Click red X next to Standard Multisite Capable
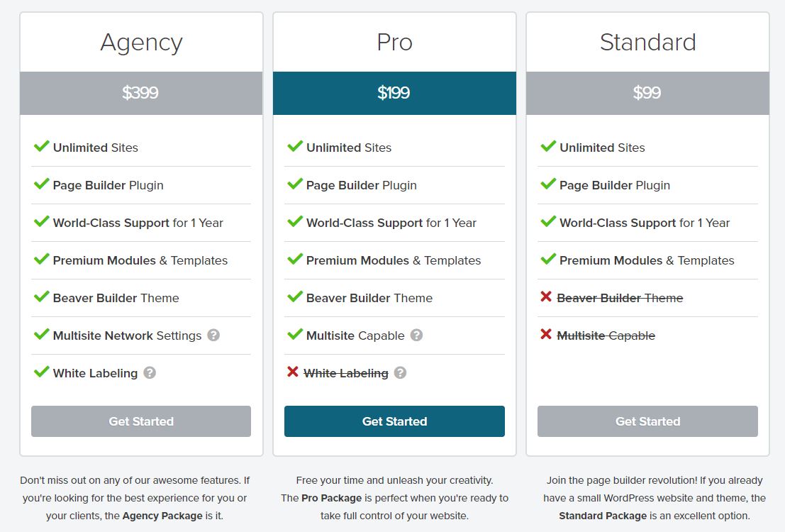 pos(546,334)
